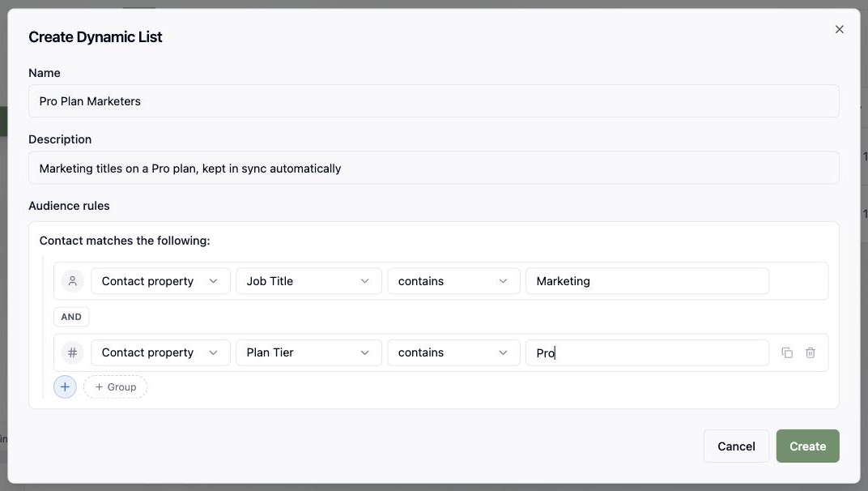The image size is (868, 491).
Task: Add a new rule with the plus button
Action: pyautogui.click(x=65, y=386)
